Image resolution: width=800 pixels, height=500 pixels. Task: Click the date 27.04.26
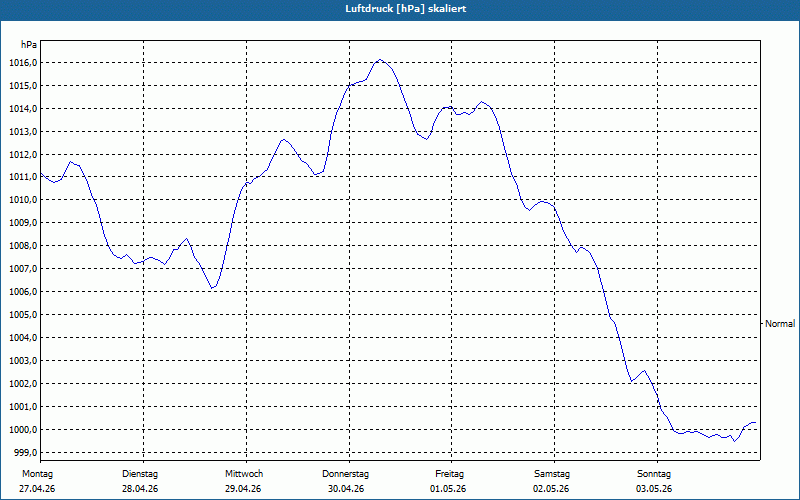pos(37,489)
